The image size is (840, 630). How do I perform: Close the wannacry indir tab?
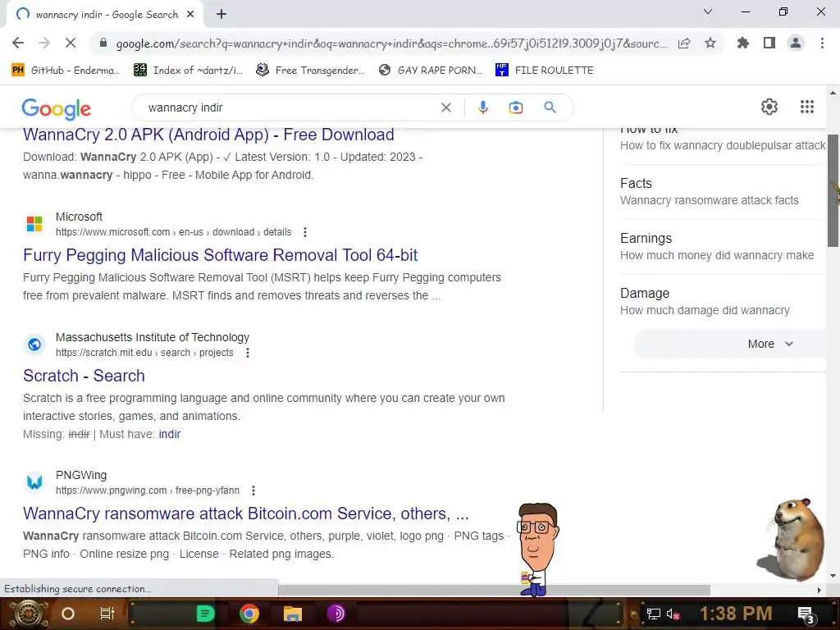point(190,15)
